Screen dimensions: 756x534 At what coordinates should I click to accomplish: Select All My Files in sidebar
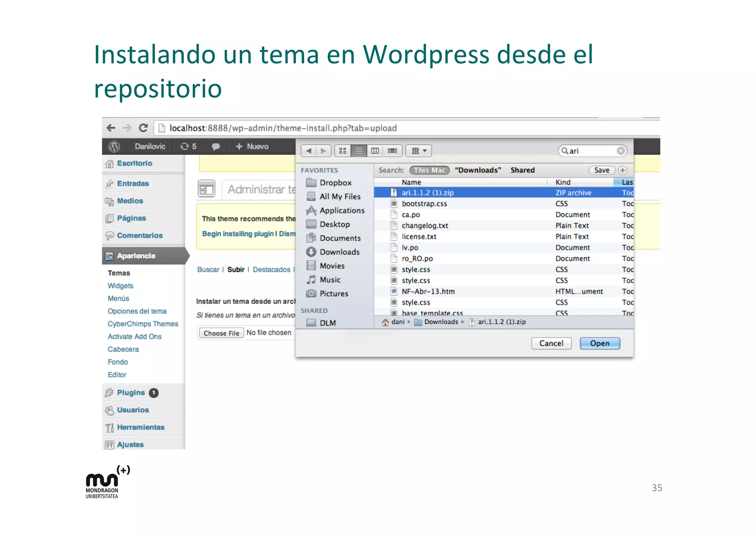point(333,196)
